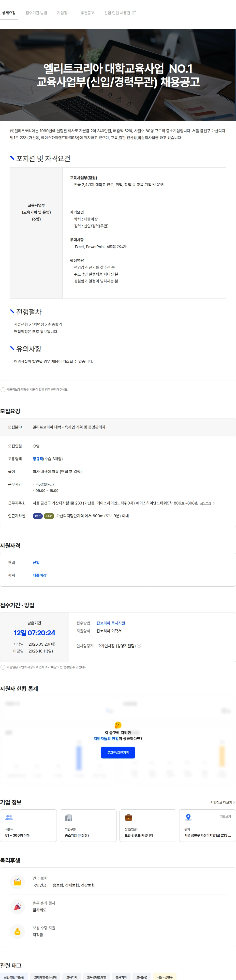This screenshot has height=980, width=236.
Task: Click the chevron arrow after 근무지주소 지도보기
Action: pyautogui.click(x=214, y=503)
